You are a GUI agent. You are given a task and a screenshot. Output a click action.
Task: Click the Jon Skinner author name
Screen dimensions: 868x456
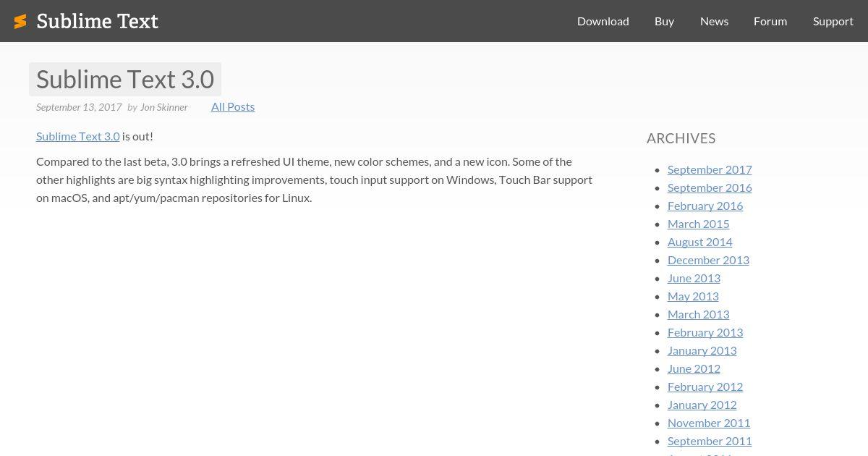(x=164, y=107)
